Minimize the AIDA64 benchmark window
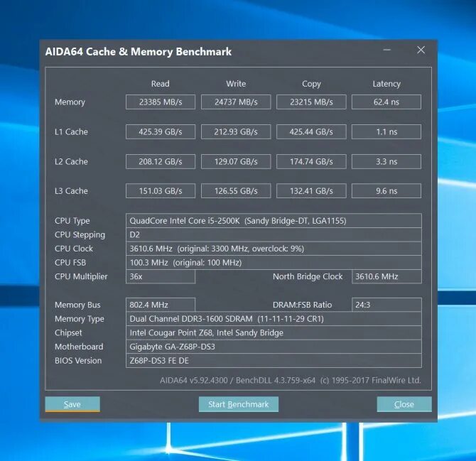476x461 pixels. (386, 50)
